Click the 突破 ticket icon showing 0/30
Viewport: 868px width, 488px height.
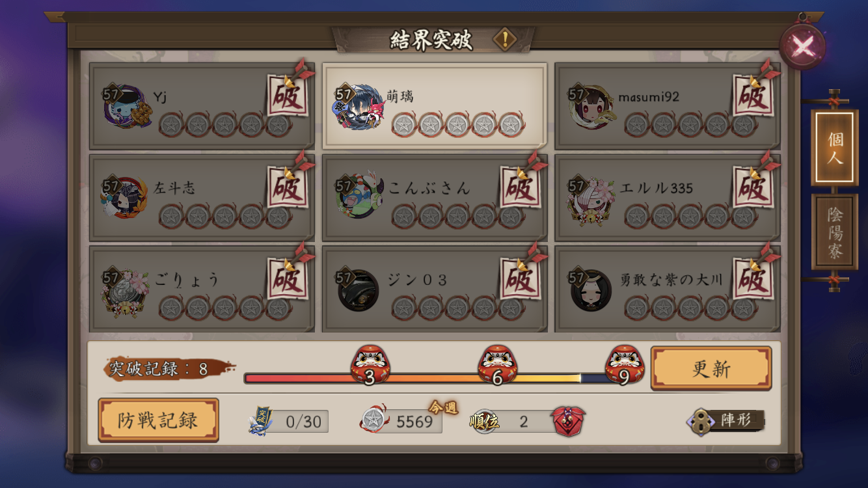click(261, 421)
